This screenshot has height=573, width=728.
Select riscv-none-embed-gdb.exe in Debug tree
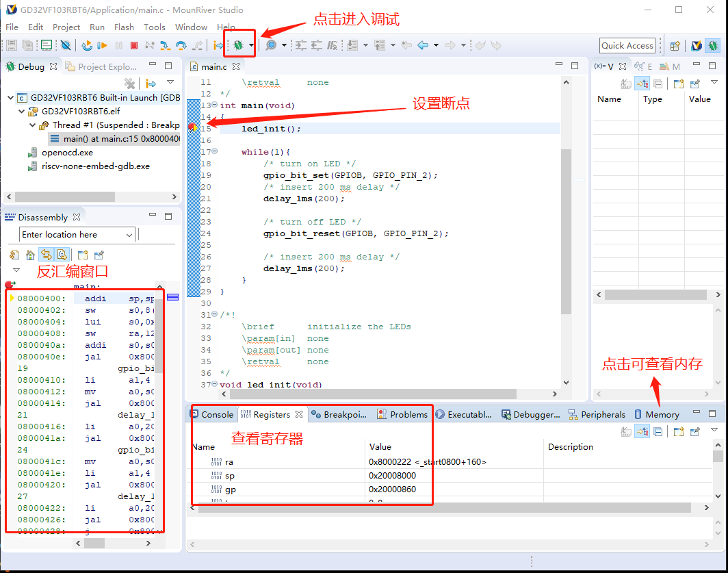tap(89, 166)
